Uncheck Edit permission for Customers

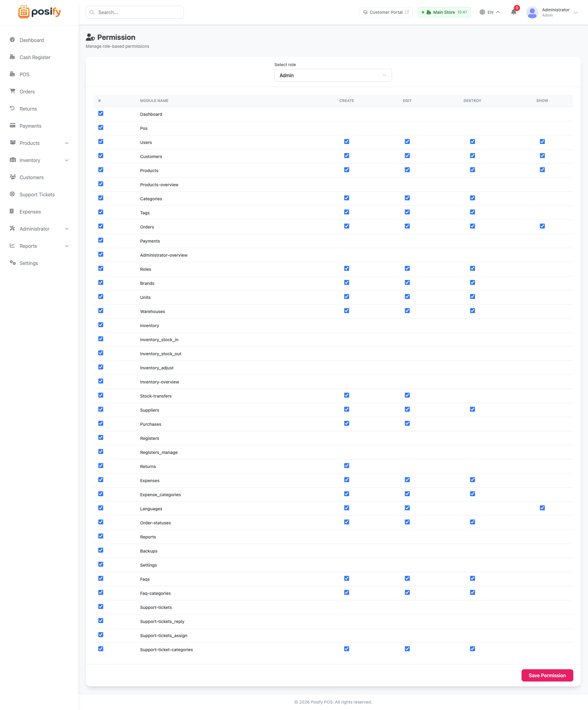407,156
